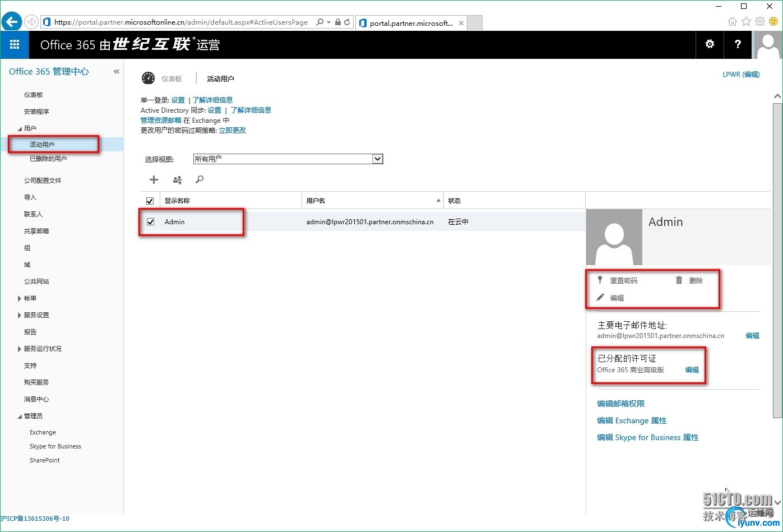Click the browser address URL field
This screenshot has height=532, width=783.
(180, 22)
